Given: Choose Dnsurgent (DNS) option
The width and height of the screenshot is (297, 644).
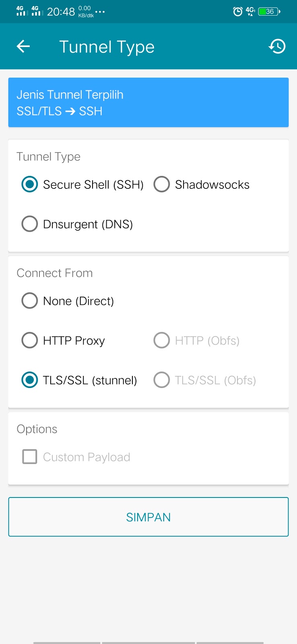Looking at the screenshot, I should pyautogui.click(x=30, y=224).
